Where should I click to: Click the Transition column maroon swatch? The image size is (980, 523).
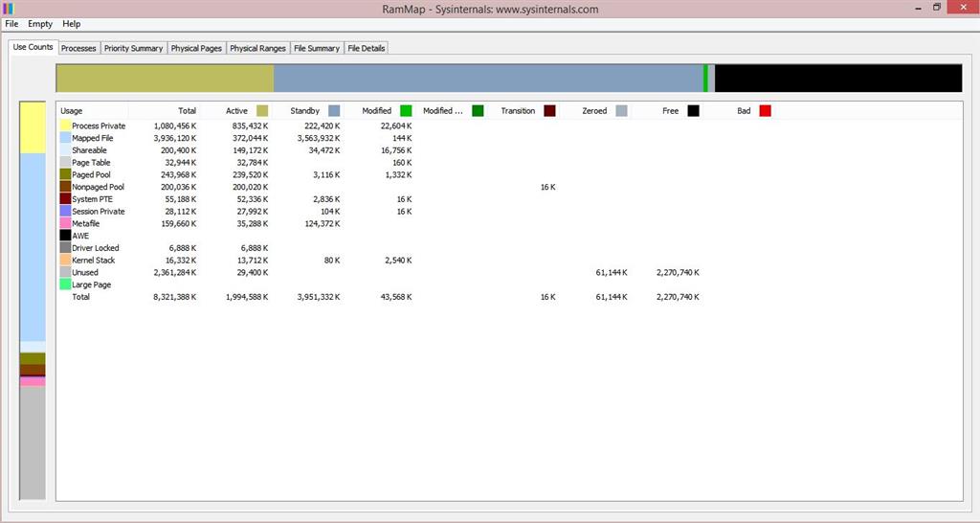pyautogui.click(x=549, y=111)
